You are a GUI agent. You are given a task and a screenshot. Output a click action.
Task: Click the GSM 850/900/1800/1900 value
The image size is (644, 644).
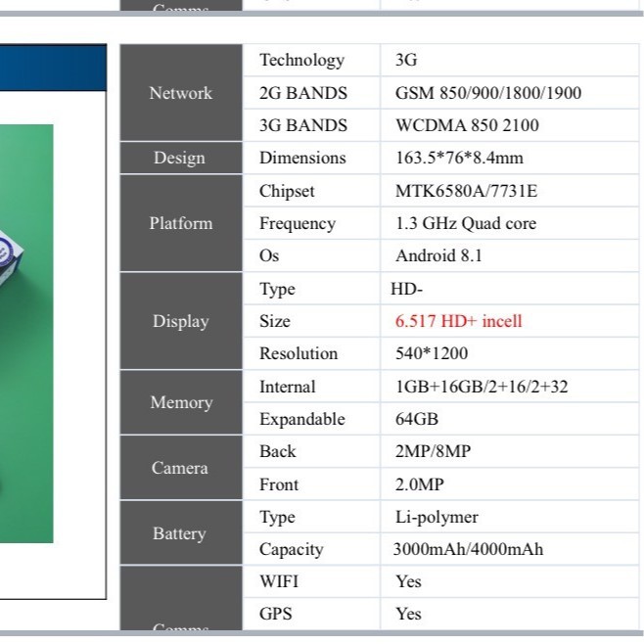click(488, 93)
